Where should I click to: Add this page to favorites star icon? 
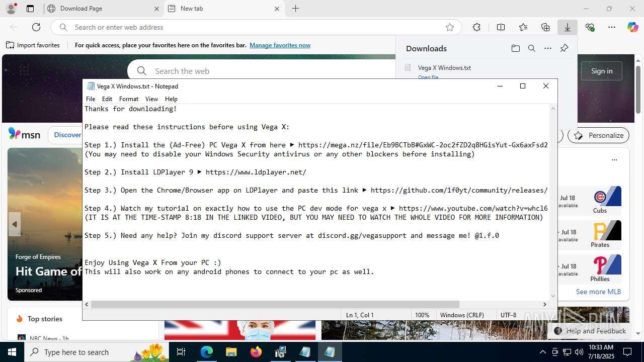click(450, 27)
